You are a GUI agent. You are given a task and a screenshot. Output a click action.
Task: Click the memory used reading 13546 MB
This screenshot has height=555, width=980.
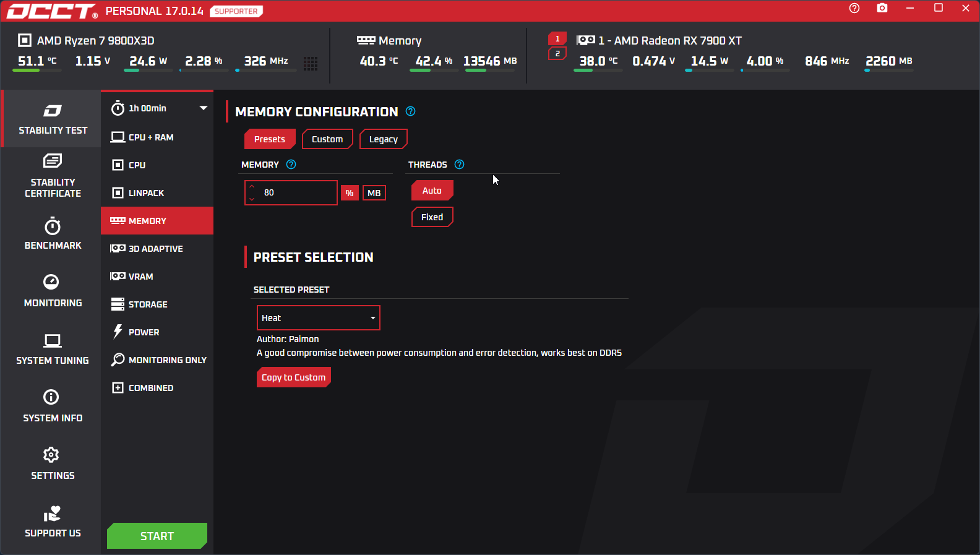490,61
